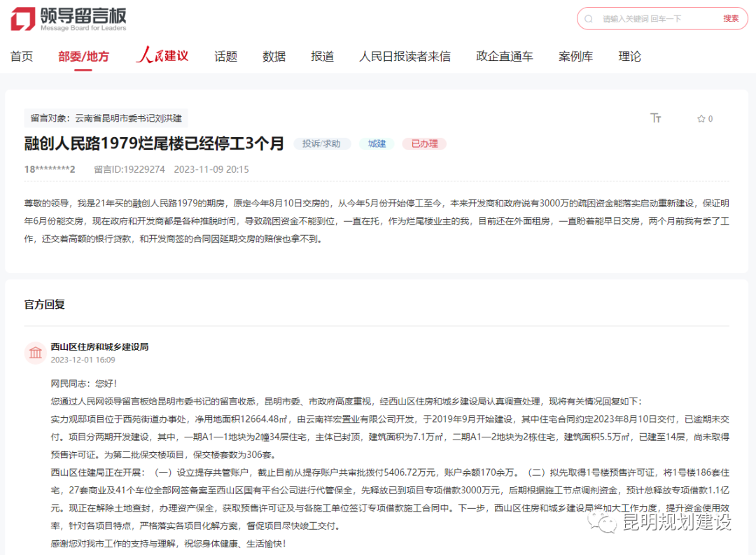The height and width of the screenshot is (555, 756).
Task: Click the Tt font size icon
Action: point(656,118)
